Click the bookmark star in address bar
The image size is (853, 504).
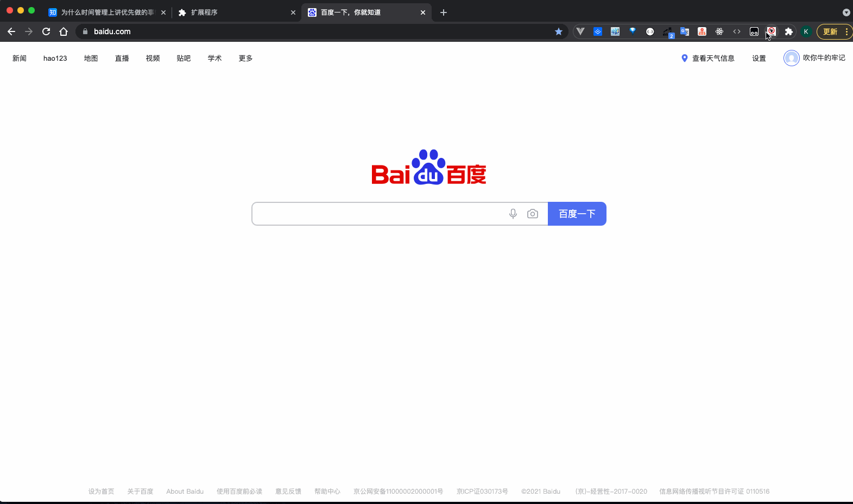[x=559, y=31]
